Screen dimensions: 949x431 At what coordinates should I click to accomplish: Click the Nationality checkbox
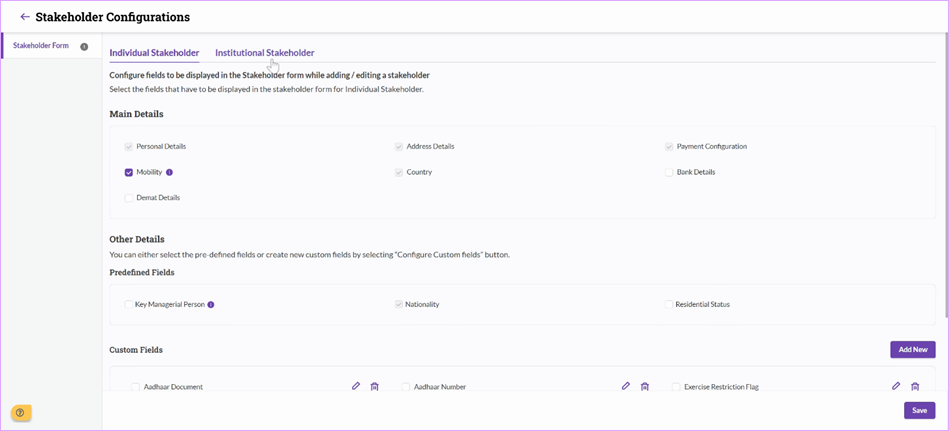point(399,304)
